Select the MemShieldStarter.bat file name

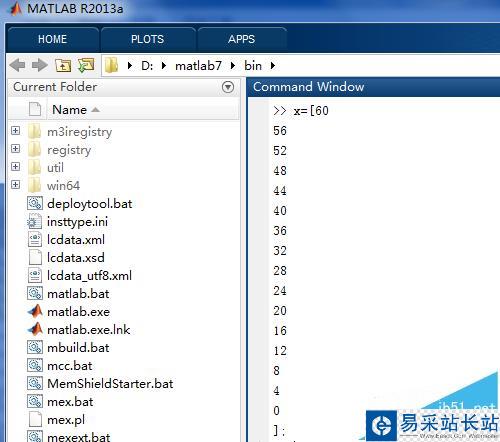tap(110, 384)
